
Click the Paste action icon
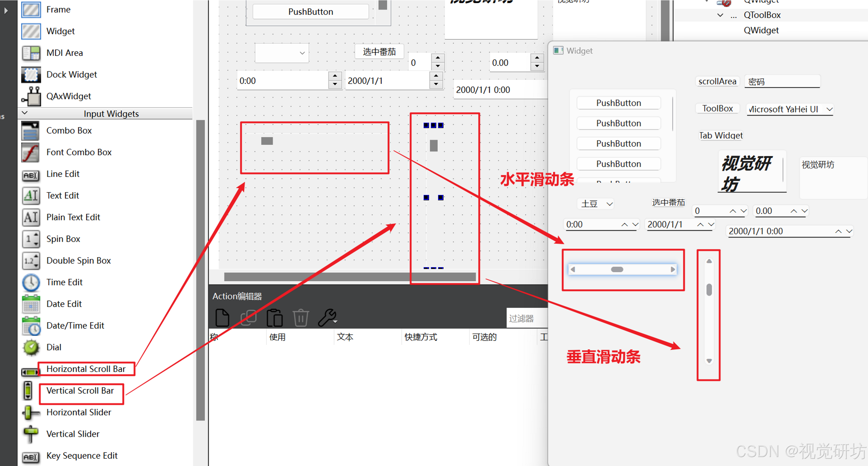(274, 318)
